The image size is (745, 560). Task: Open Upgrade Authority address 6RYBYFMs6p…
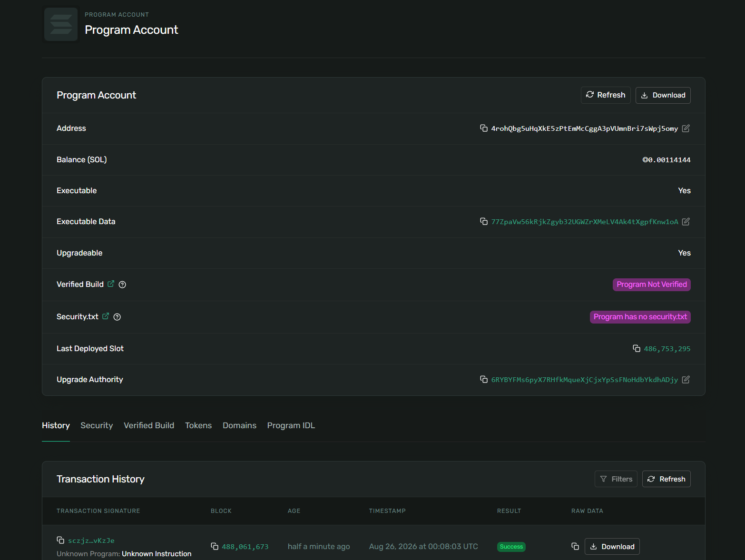tap(585, 380)
